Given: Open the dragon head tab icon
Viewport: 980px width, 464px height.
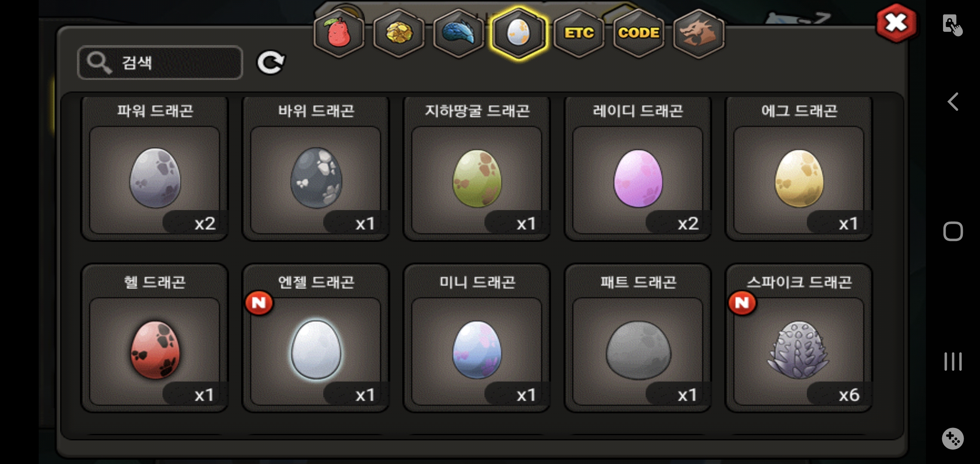Looking at the screenshot, I should click(x=698, y=33).
